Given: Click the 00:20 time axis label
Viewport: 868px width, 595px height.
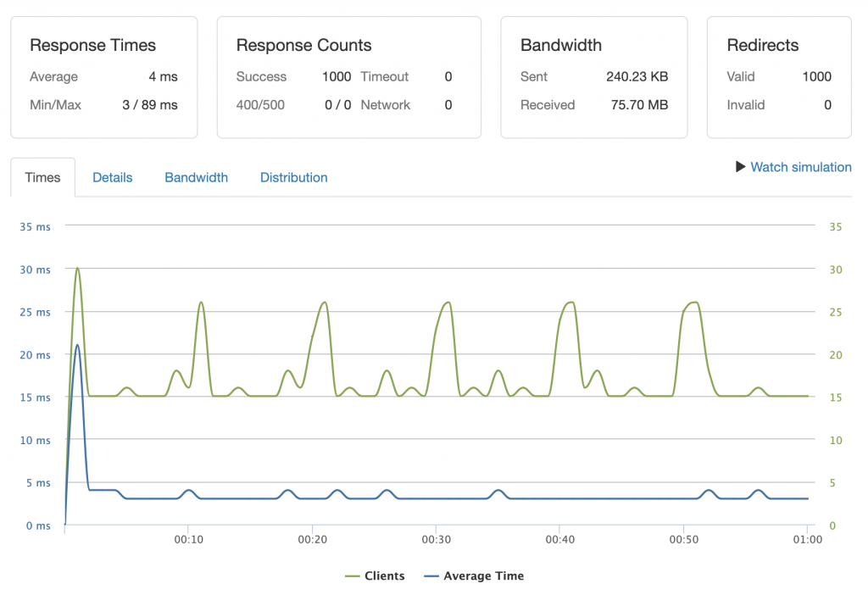Looking at the screenshot, I should pos(313,540).
